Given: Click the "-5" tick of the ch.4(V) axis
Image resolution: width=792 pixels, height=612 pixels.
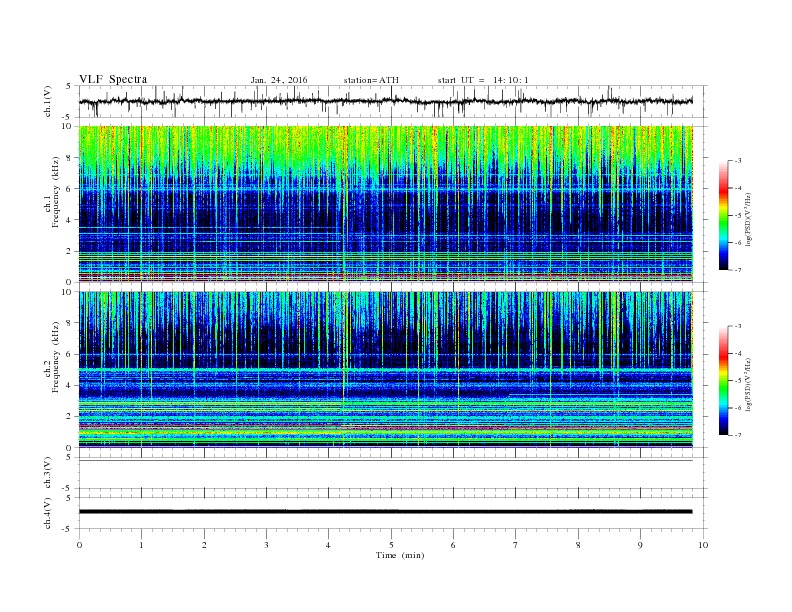Looking at the screenshot, I should pyautogui.click(x=68, y=529).
